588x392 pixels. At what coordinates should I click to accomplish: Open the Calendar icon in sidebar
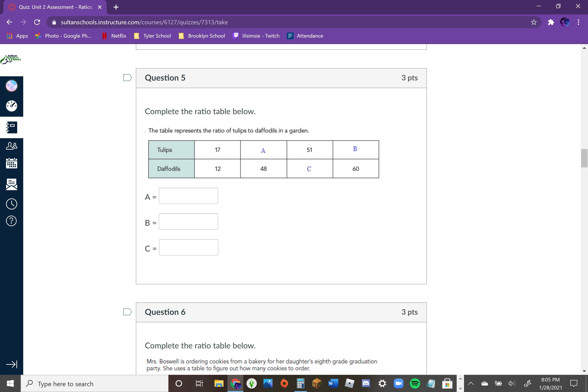tap(12, 163)
